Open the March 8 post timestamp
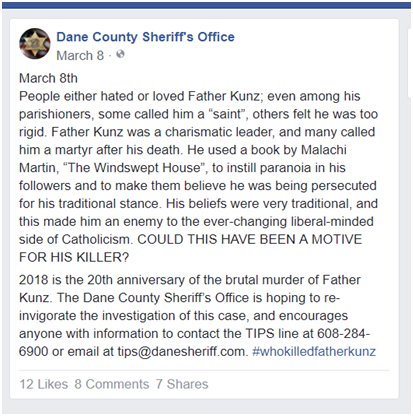Image resolution: width=413 pixels, height=416 pixels. (80, 55)
